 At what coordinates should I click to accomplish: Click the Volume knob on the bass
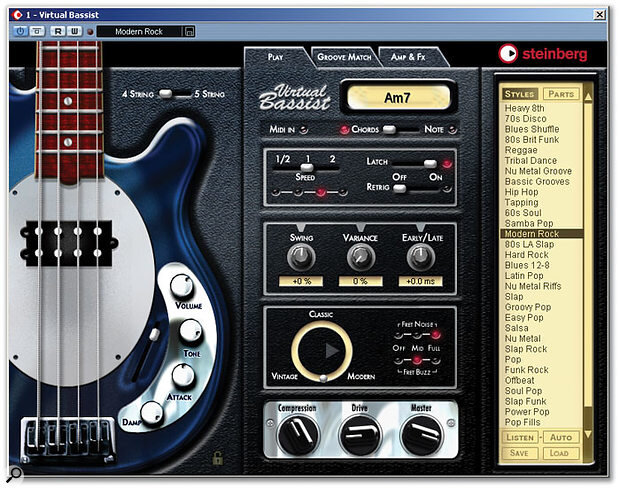coord(182,286)
